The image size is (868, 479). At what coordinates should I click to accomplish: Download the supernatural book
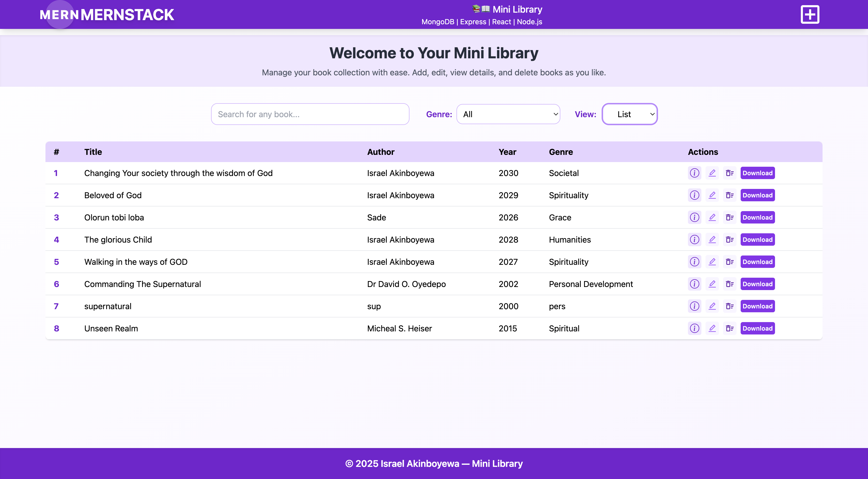(757, 306)
